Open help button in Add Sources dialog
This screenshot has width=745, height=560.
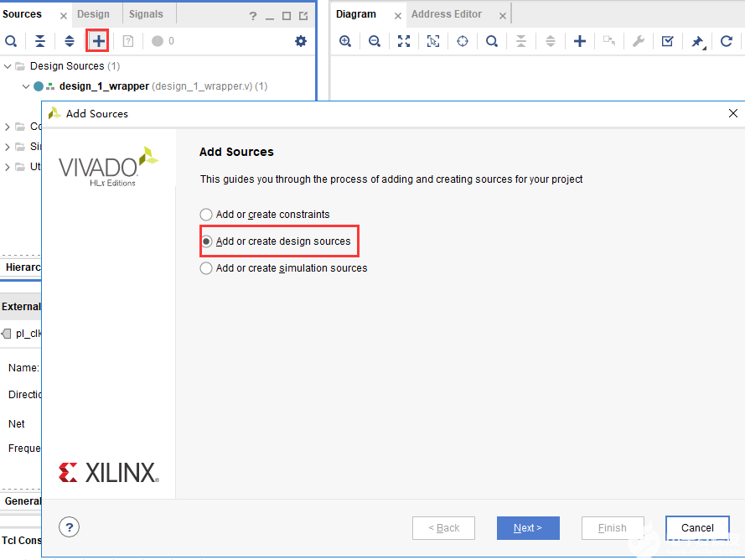(70, 526)
